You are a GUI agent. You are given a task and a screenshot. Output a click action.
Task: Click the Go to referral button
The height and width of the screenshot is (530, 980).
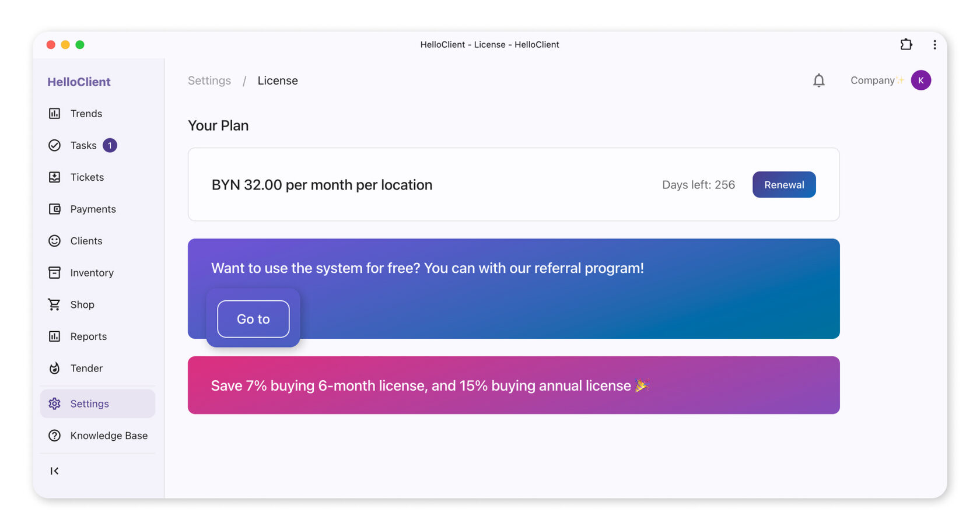tap(253, 319)
